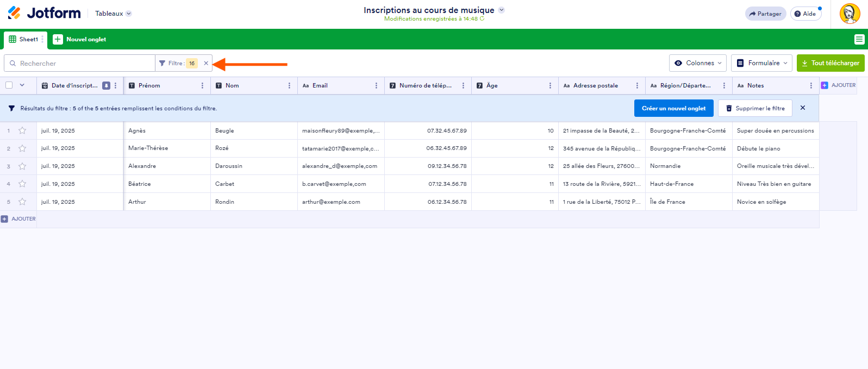Open the user avatar profile menu
Viewport: 868px width, 369px height.
coord(850,14)
